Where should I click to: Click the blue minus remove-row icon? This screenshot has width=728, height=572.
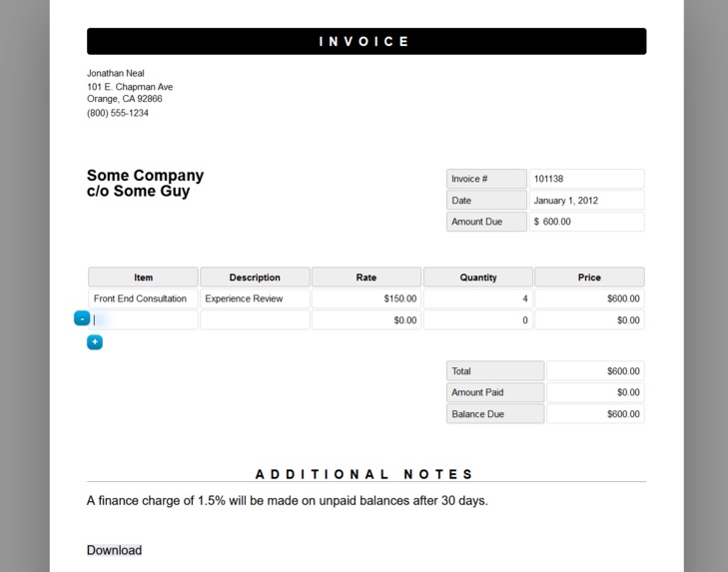(x=82, y=318)
